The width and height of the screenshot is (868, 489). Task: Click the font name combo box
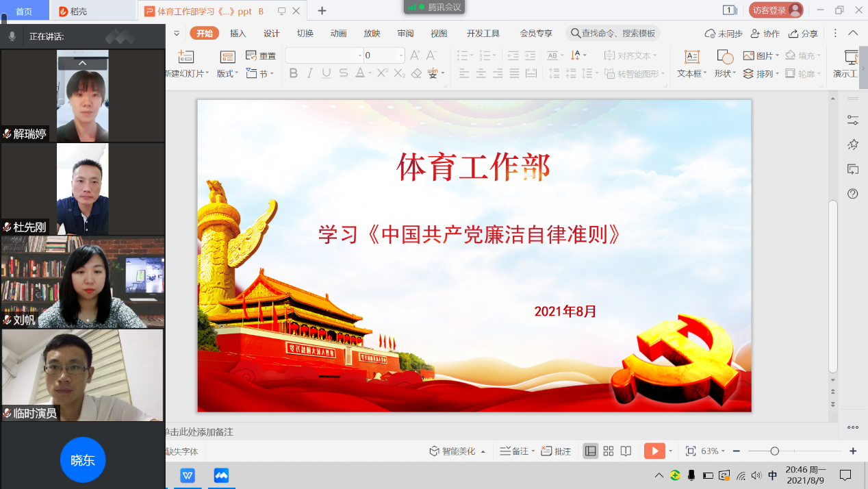point(324,55)
